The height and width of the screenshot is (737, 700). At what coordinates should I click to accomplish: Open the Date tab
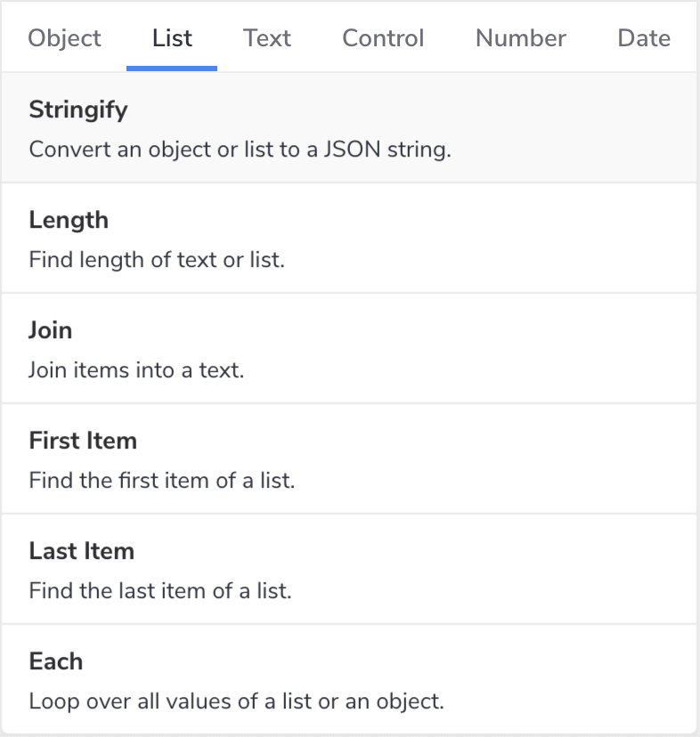tap(644, 38)
